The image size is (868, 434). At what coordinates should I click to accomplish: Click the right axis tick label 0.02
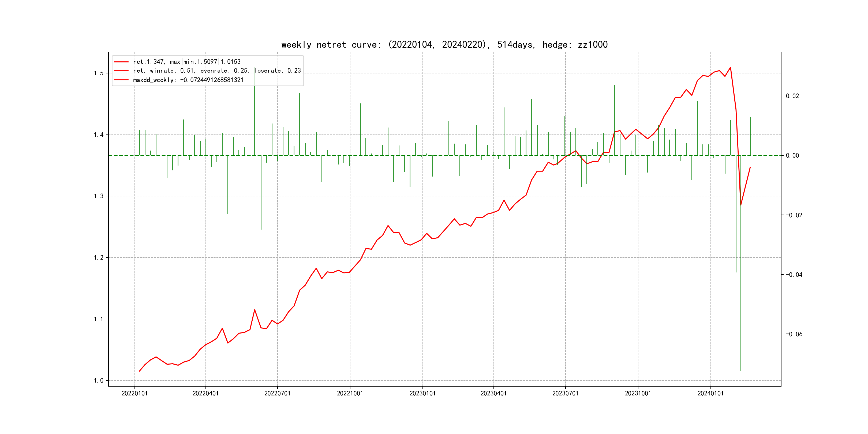click(x=792, y=96)
